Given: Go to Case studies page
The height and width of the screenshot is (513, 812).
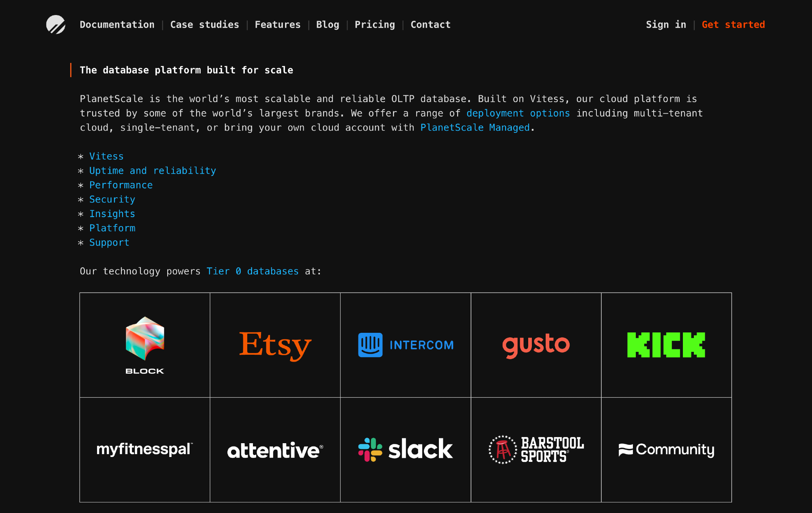Looking at the screenshot, I should (x=205, y=25).
